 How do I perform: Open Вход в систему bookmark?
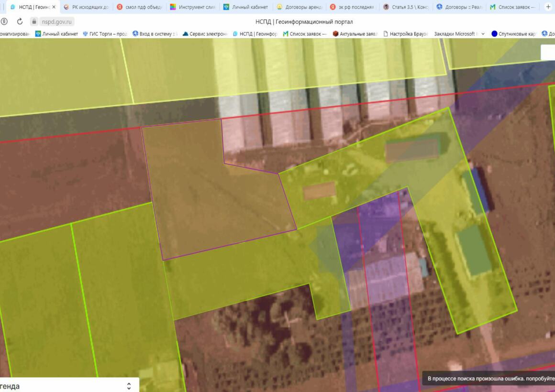pos(155,34)
